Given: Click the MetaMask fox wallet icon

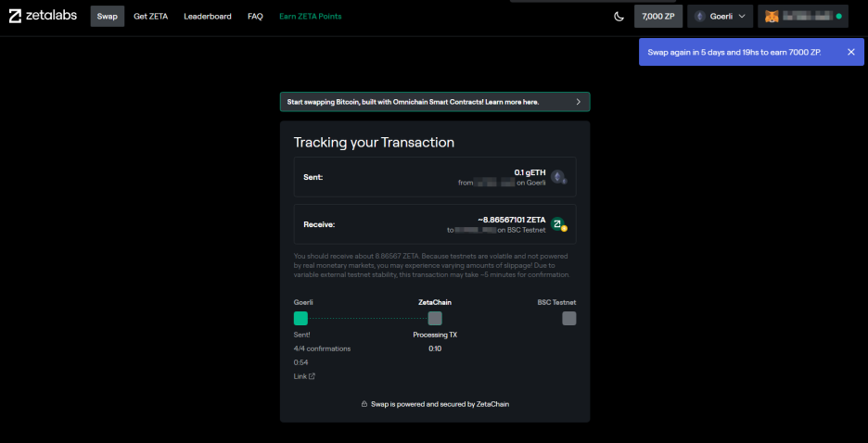Looking at the screenshot, I should [x=772, y=17].
